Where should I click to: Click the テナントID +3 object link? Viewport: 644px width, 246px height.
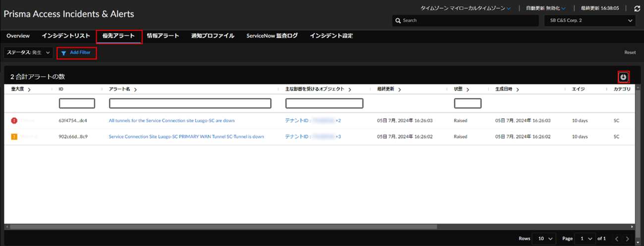(313, 137)
